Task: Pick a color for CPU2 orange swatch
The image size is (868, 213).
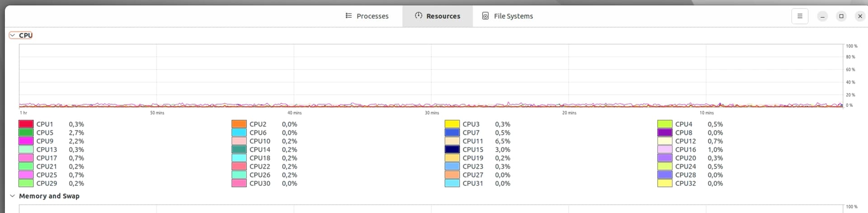Action: coord(239,124)
